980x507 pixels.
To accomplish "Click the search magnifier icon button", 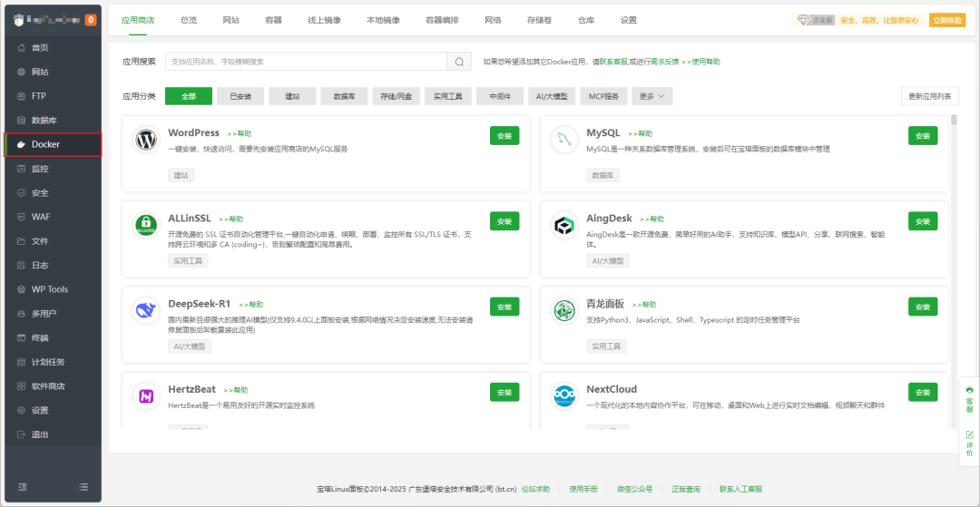I will coord(459,62).
